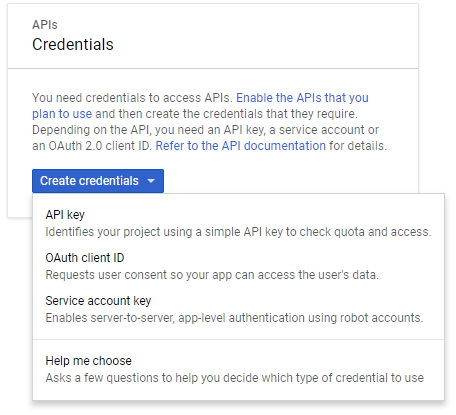Open the 'Refer to the API documentation' link

click(x=241, y=146)
